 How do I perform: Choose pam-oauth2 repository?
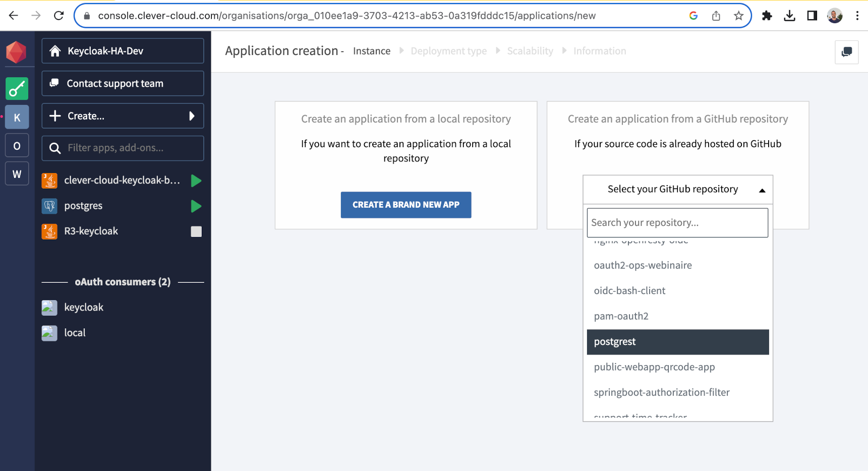pyautogui.click(x=678, y=316)
